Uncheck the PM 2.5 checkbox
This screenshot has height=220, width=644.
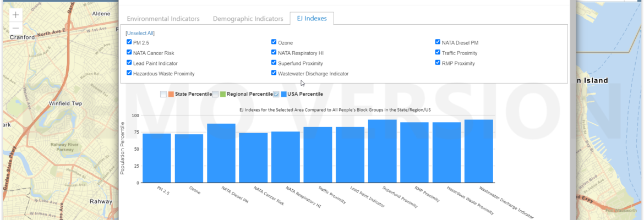[x=129, y=42]
